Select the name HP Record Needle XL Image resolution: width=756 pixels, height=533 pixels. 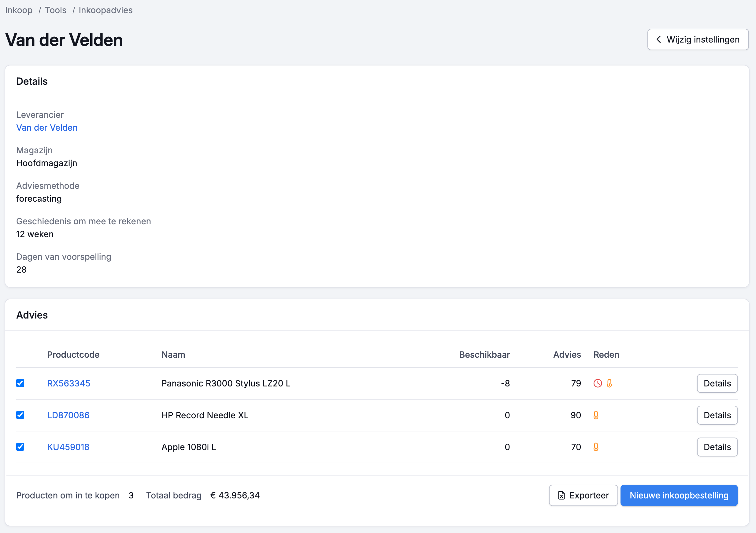pyautogui.click(x=205, y=416)
